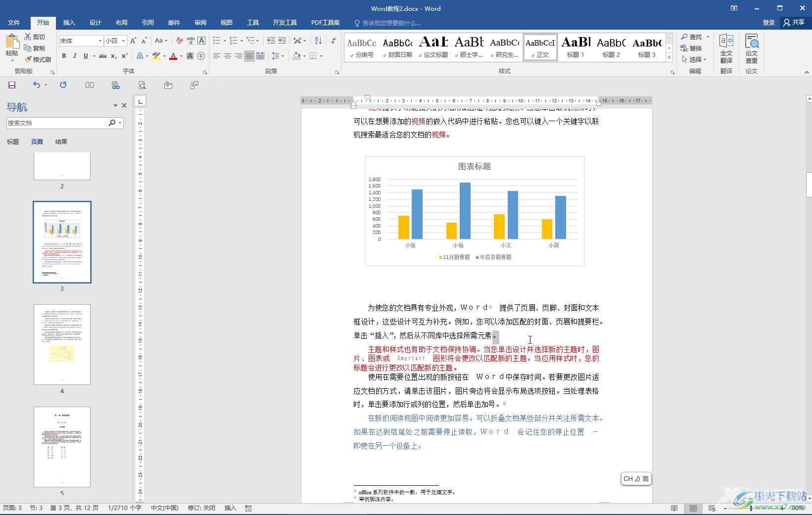Apply the red font color
The width and height of the screenshot is (812, 515).
click(x=173, y=56)
